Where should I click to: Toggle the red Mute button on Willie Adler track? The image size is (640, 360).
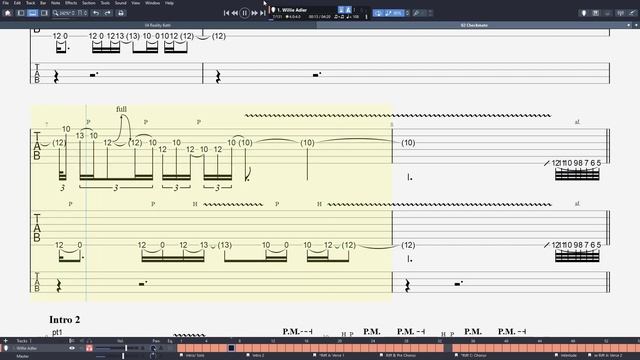coord(89,348)
